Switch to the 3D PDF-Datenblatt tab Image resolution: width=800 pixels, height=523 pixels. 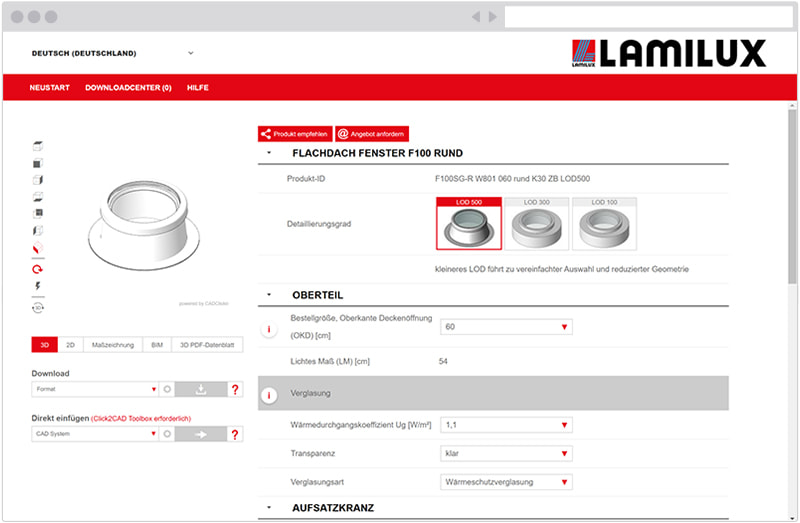point(207,345)
